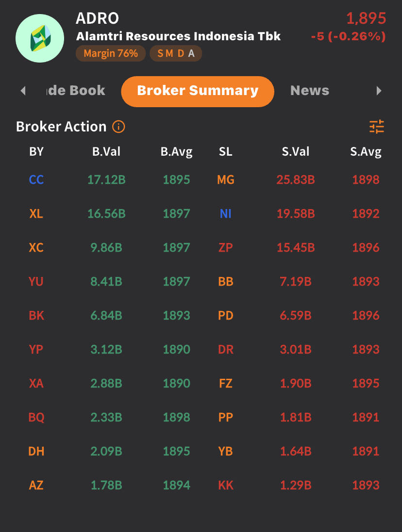Viewport: 402px width, 532px height.
Task: Tap seller broker NI
Action: (226, 214)
